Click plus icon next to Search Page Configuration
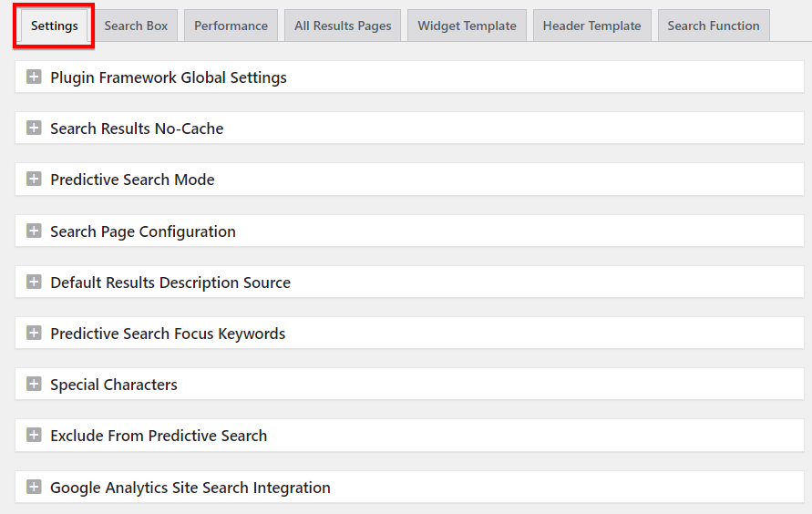The width and height of the screenshot is (812, 514). tap(35, 231)
